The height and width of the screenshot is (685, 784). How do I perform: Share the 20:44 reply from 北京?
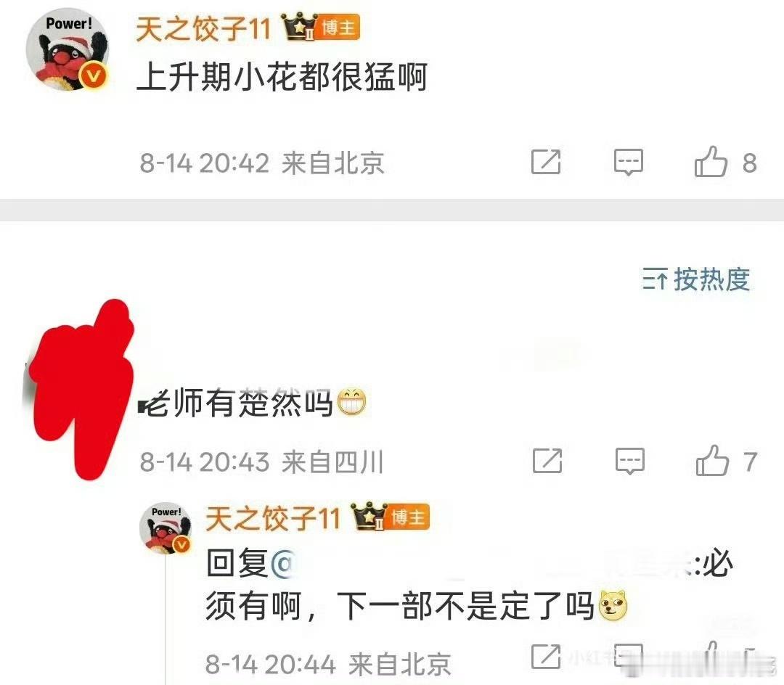[546, 656]
